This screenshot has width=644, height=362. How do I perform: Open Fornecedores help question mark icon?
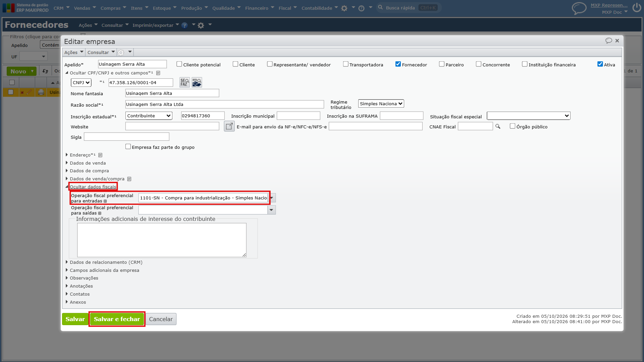[184, 25]
